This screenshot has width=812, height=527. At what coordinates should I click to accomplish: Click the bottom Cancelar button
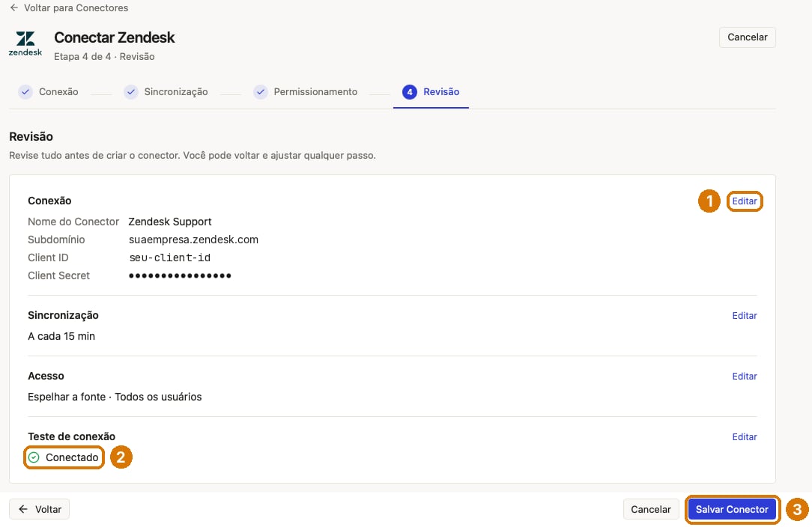[651, 509]
